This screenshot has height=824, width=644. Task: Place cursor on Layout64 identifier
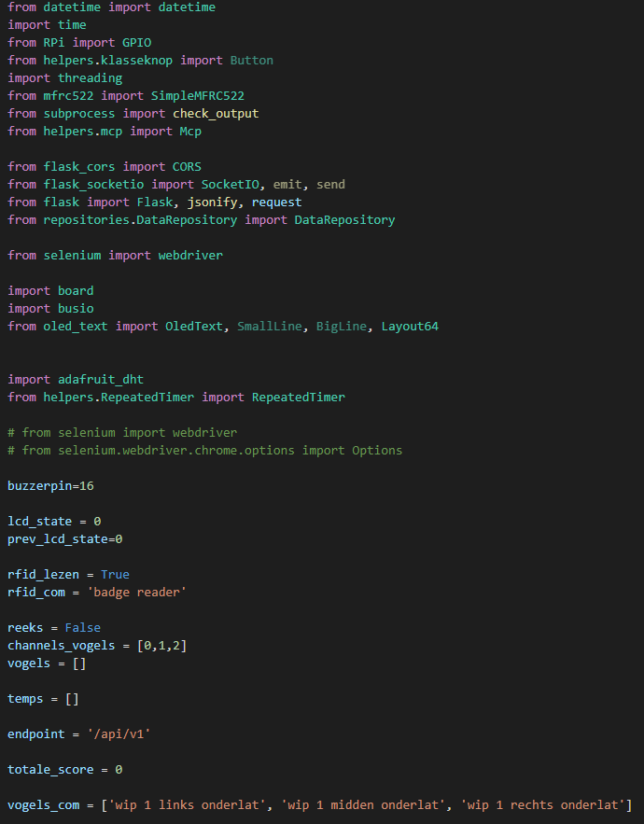tap(410, 327)
